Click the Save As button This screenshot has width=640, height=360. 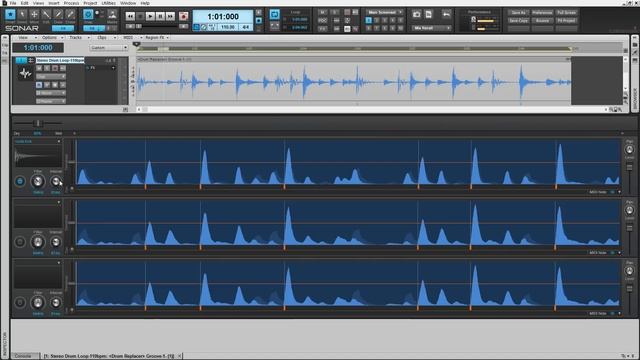518,13
